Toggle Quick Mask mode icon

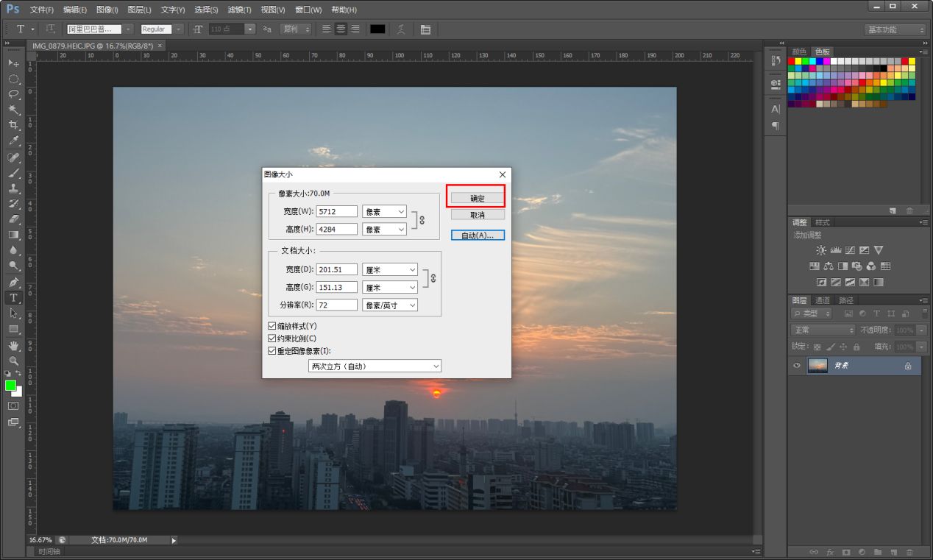tap(13, 405)
